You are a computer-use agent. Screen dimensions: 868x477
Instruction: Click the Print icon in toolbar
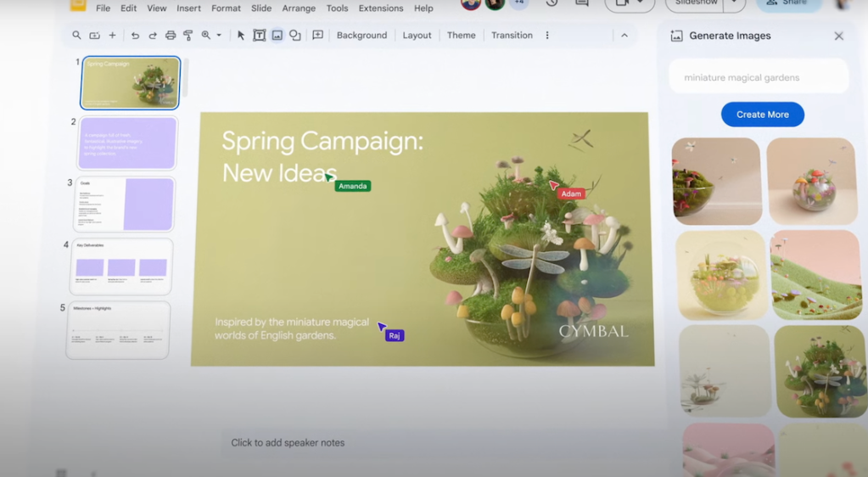tap(171, 36)
